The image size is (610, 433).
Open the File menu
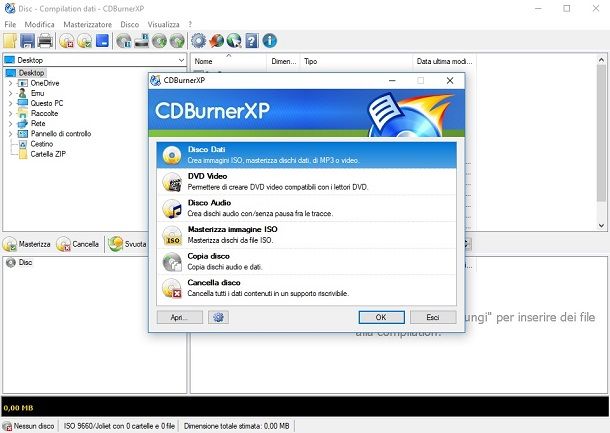click(10, 24)
